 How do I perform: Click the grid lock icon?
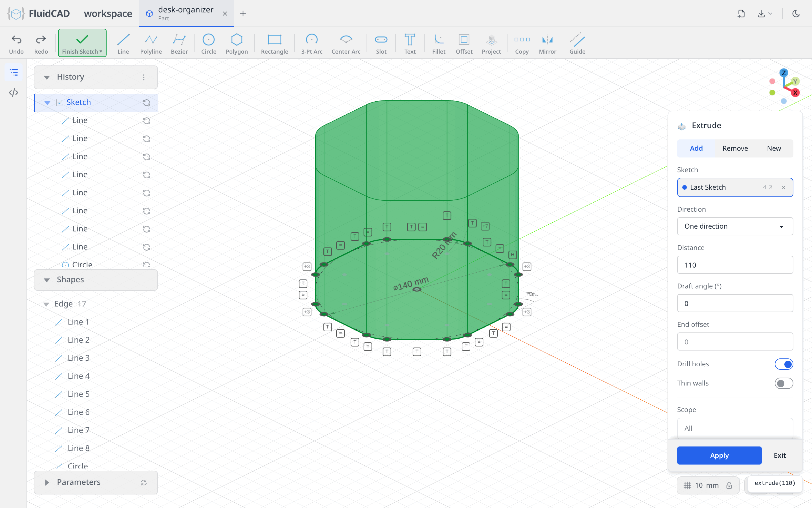pyautogui.click(x=729, y=485)
